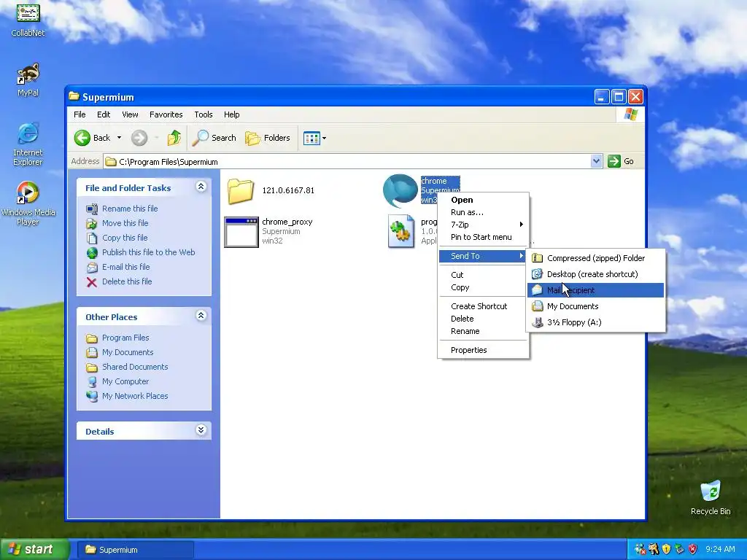Open the Search toolbar button
The width and height of the screenshot is (747, 560).
coord(214,138)
